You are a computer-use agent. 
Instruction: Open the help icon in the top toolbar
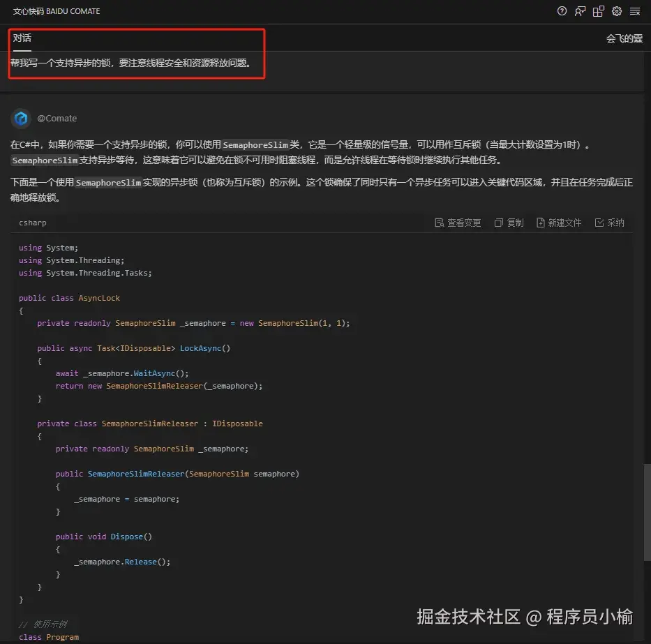point(562,11)
